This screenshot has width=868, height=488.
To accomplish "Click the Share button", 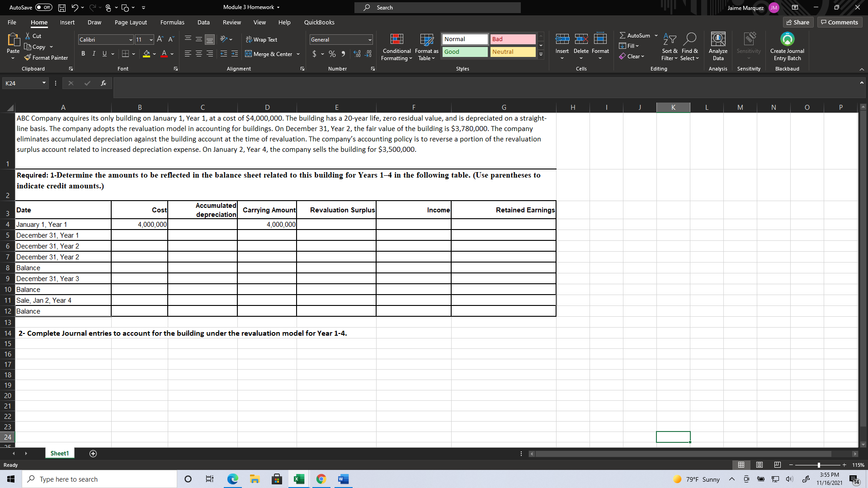I will (x=798, y=22).
